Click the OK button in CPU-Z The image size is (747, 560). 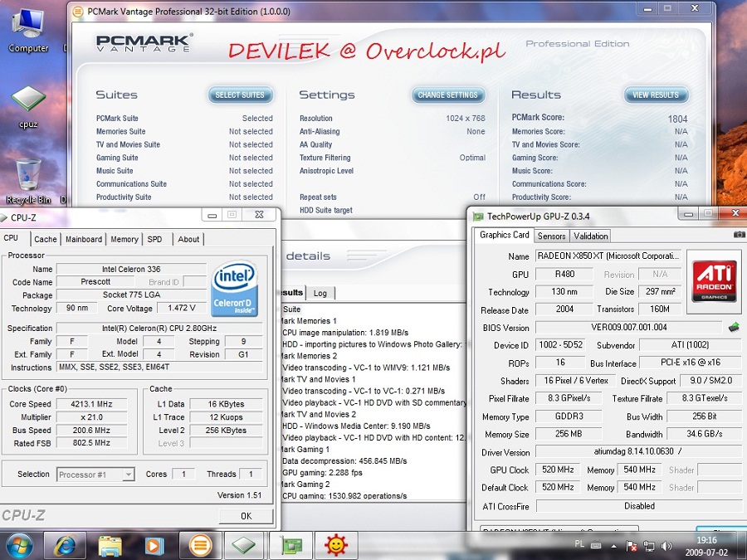coord(246,516)
